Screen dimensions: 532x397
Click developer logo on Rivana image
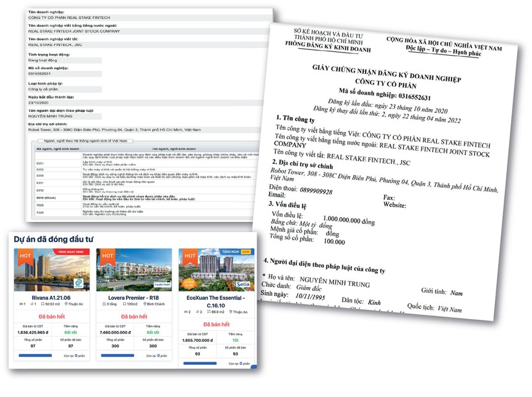(80, 283)
